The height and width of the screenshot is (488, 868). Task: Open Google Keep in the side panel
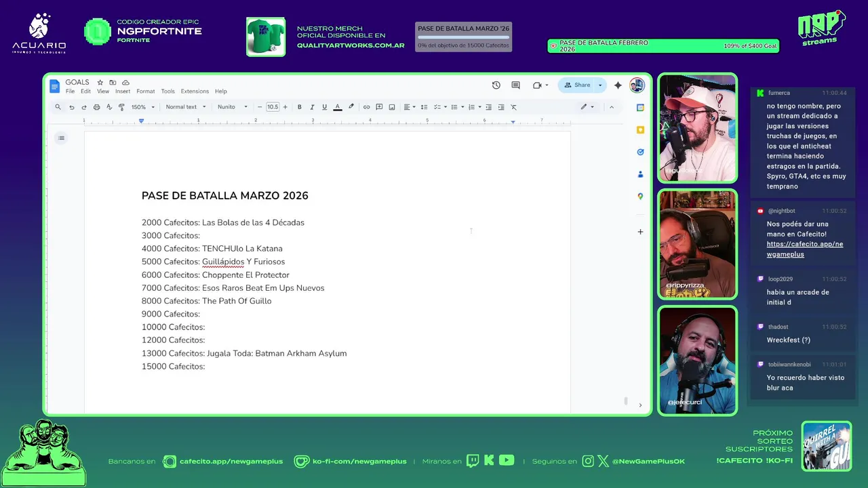coord(640,129)
